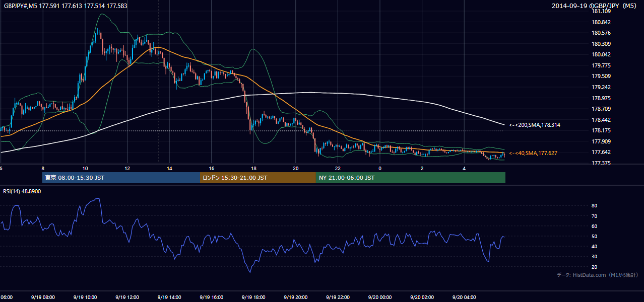The image size is (644, 302).
Task: Click RSI scale value 30
Action: [595, 257]
